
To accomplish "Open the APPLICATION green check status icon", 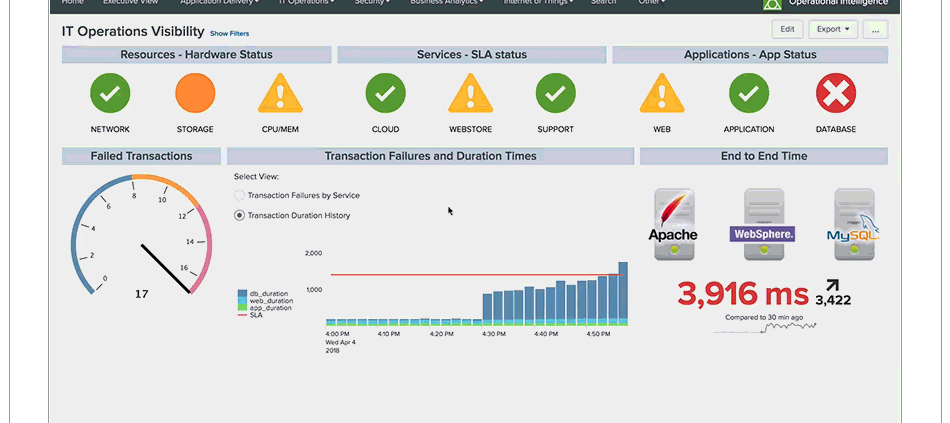I will [749, 93].
